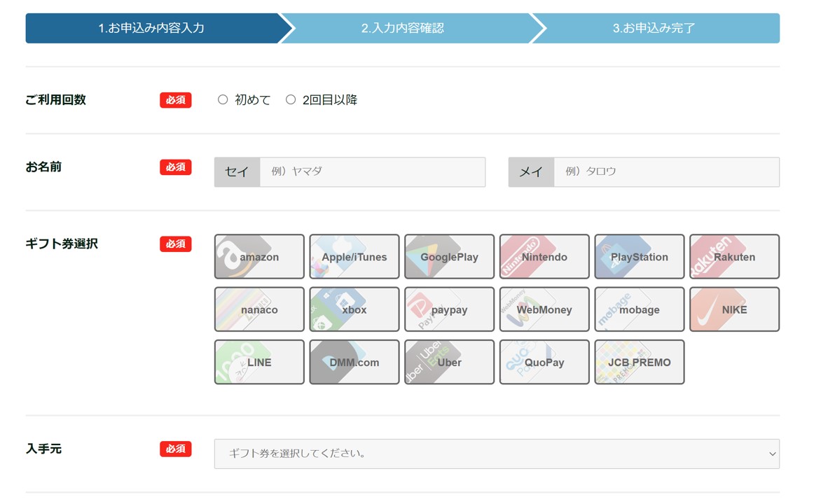Select the DMM.com gift card
This screenshot has height=504, width=821.
coord(354,362)
